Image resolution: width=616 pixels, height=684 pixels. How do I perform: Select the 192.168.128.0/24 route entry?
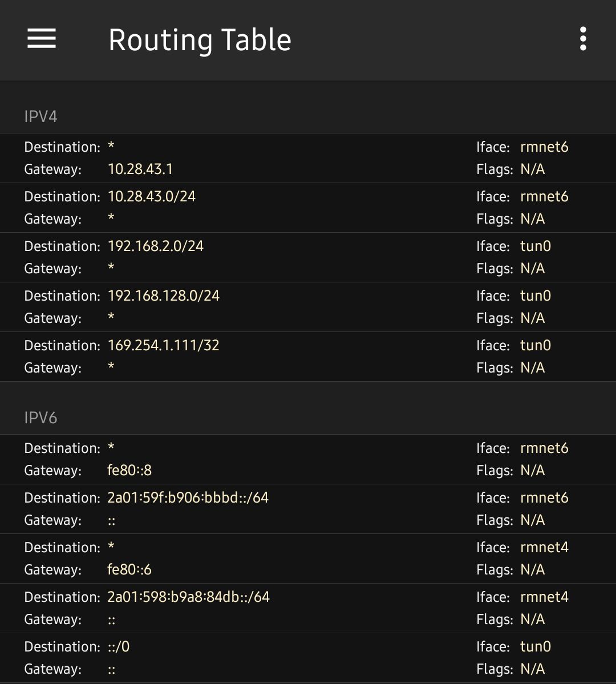click(308, 307)
